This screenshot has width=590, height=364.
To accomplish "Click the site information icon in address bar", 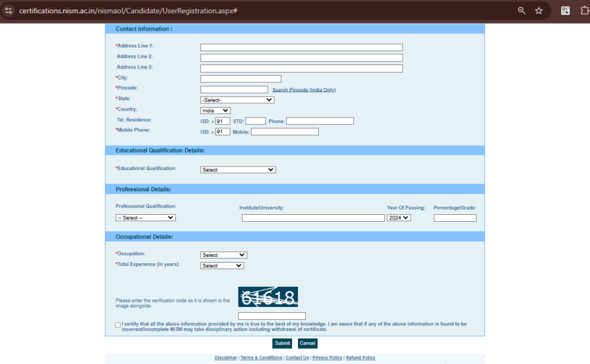I will click(8, 10).
